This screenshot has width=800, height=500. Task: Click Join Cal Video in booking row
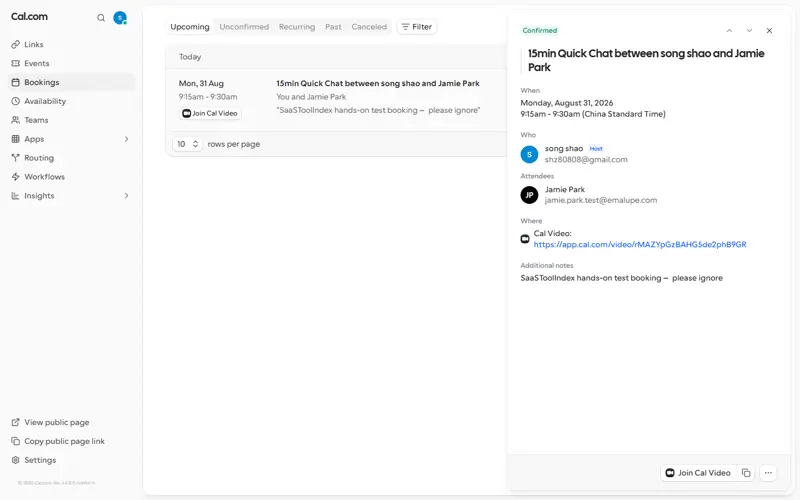coord(210,113)
